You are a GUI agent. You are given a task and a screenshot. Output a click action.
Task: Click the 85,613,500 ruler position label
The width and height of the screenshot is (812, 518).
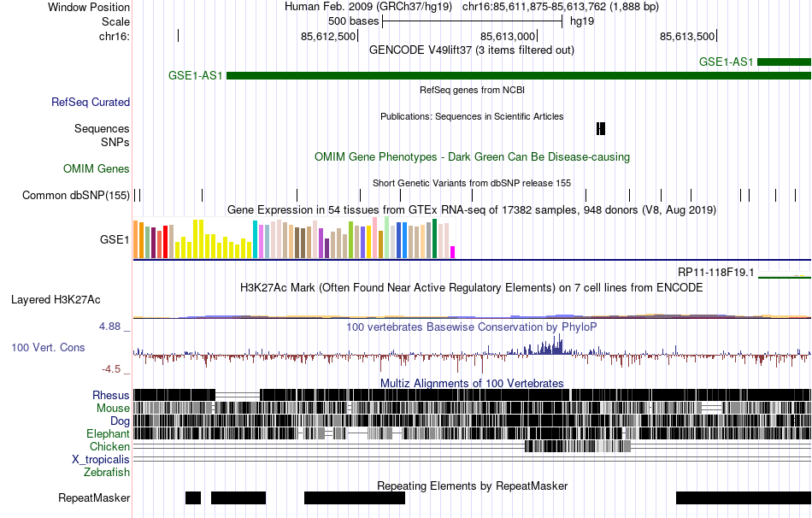click(687, 36)
